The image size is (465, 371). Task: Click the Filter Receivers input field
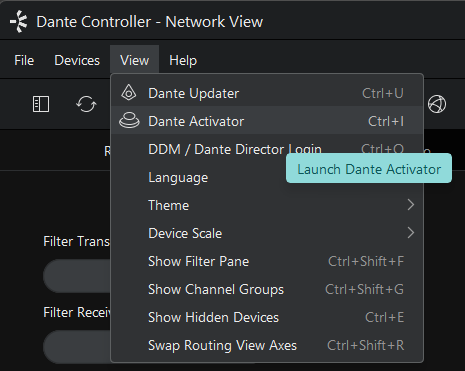point(77,347)
